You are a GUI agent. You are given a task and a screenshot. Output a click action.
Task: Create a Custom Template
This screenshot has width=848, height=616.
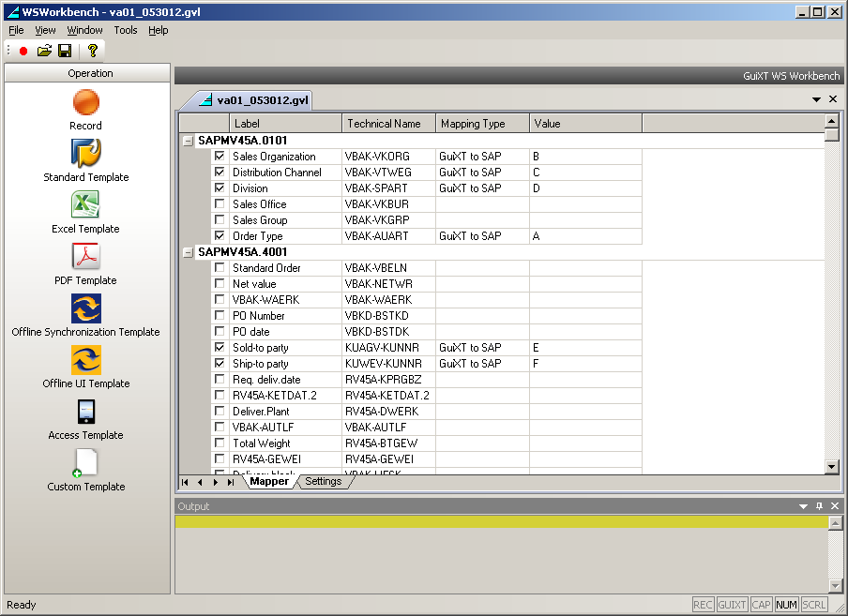coord(86,463)
